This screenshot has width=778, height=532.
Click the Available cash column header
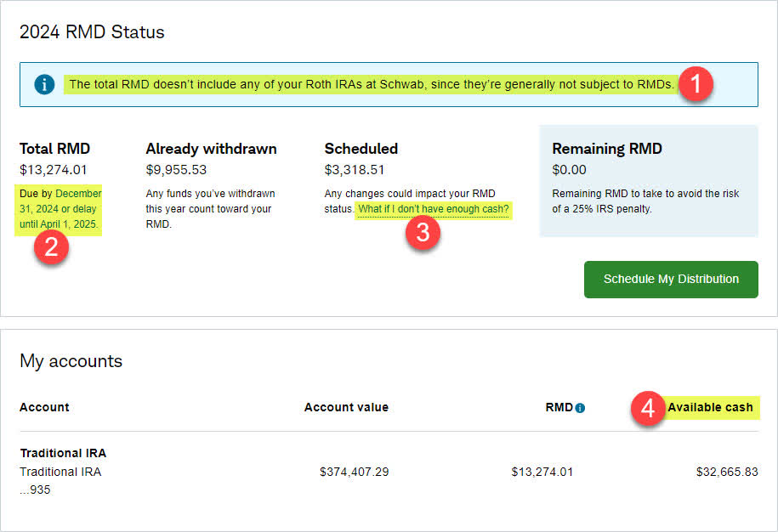point(711,407)
